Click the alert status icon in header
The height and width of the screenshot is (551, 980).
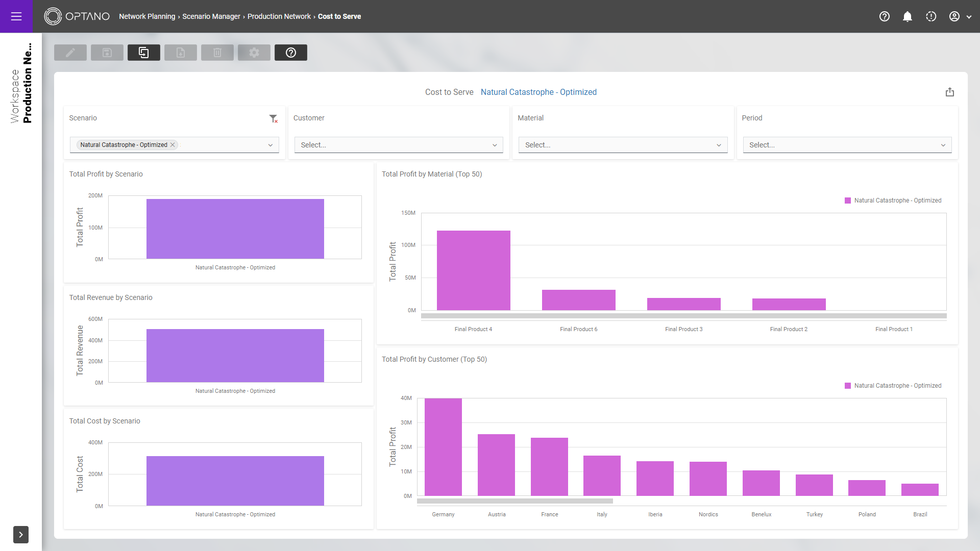(x=931, y=16)
